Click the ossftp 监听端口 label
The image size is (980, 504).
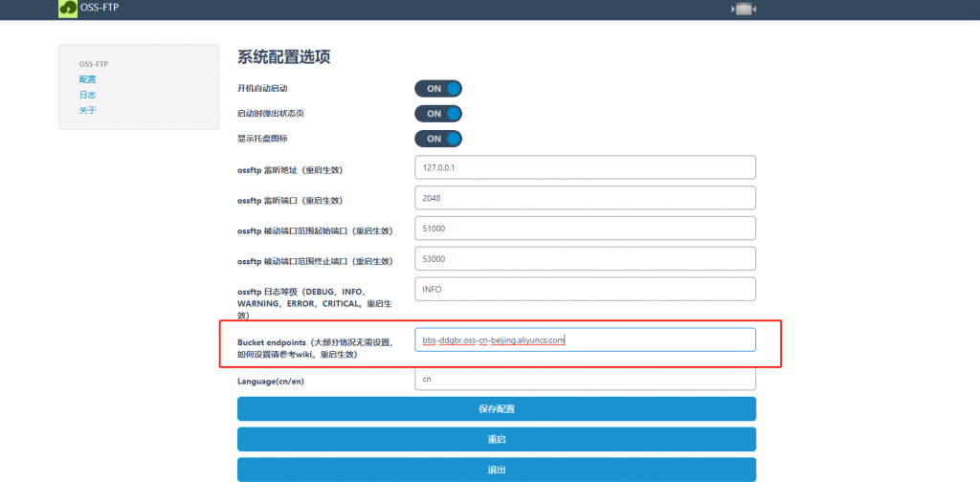(290, 201)
